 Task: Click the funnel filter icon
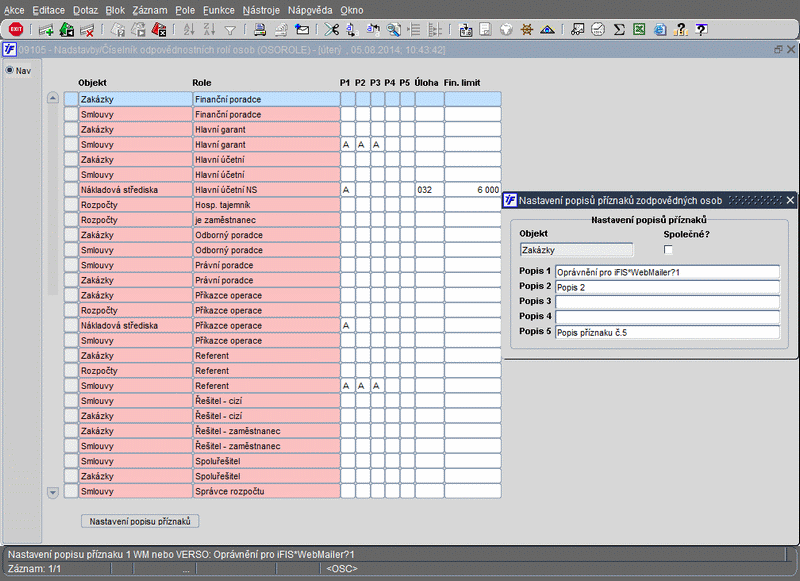pyautogui.click(x=230, y=31)
